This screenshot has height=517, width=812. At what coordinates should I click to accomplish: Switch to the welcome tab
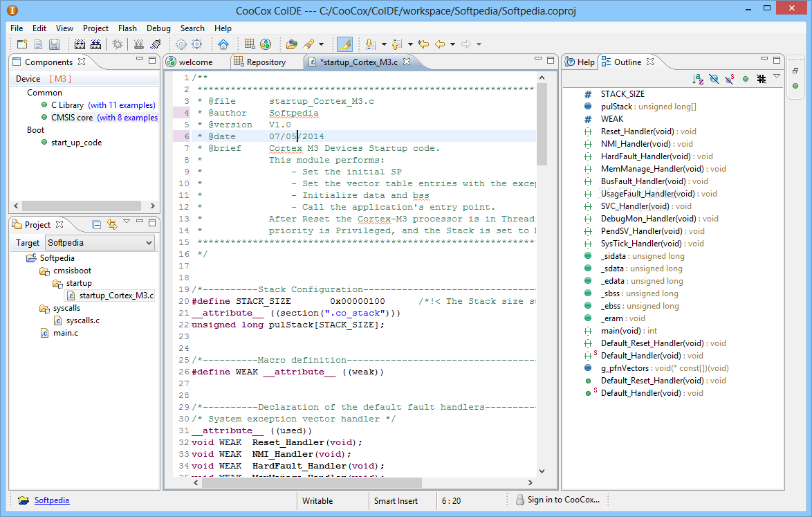pos(196,62)
